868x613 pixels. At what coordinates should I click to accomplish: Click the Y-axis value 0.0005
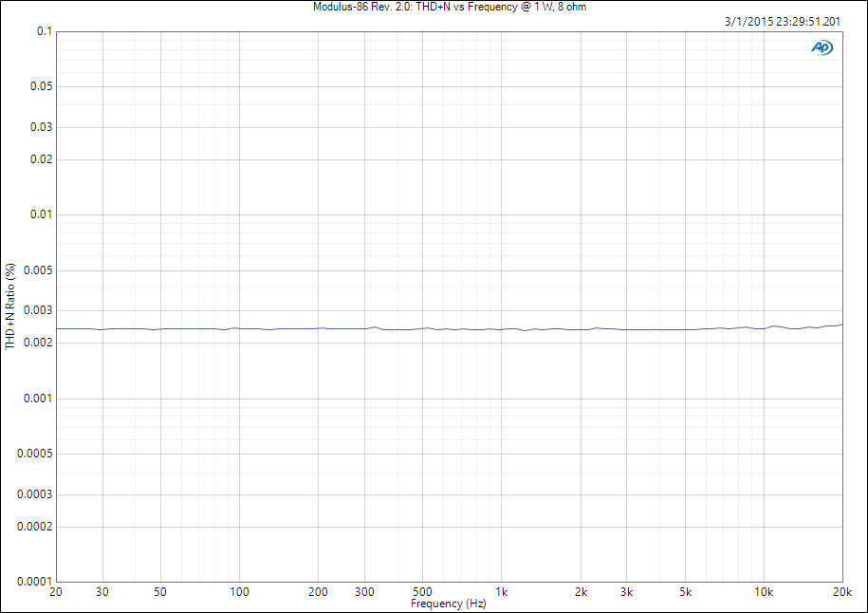point(34,454)
